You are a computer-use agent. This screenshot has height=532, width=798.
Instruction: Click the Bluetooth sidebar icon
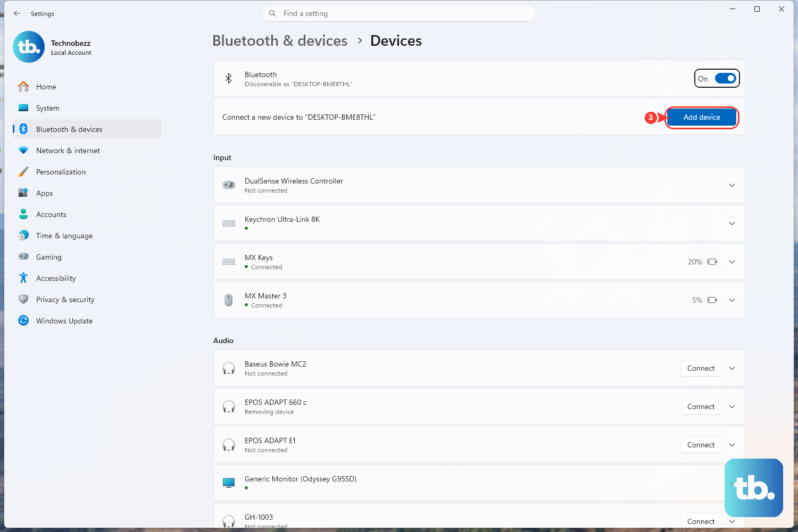[23, 129]
